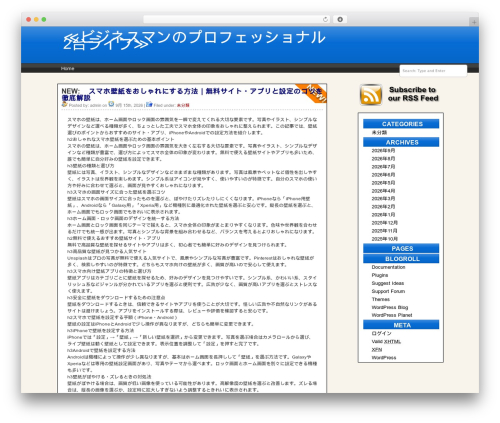Open a new browser tab with plus icon
This screenshot has height=423, width=500.
click(x=474, y=22)
